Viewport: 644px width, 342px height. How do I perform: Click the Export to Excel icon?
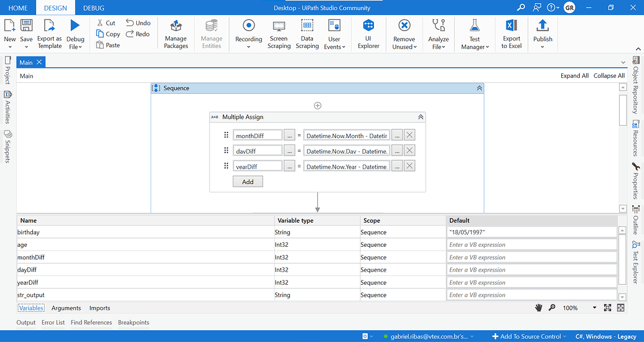pos(511,34)
